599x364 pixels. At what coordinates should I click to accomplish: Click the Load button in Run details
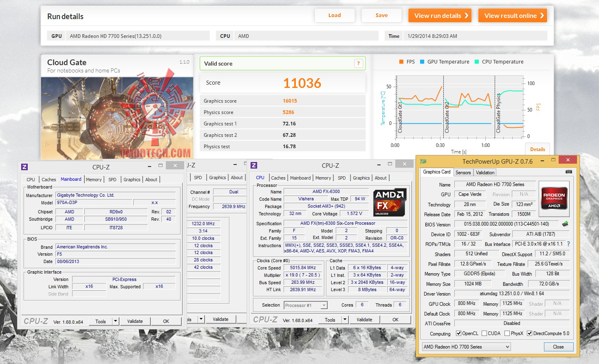335,15
